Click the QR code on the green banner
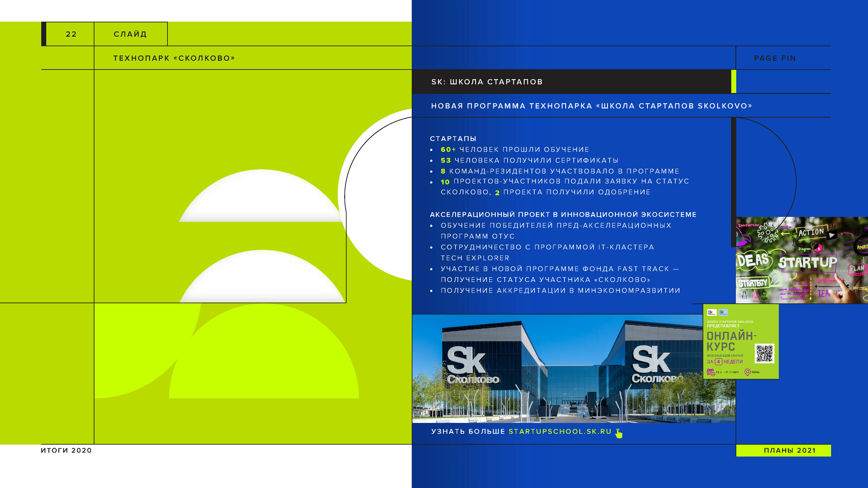868x488 pixels. 764,353
